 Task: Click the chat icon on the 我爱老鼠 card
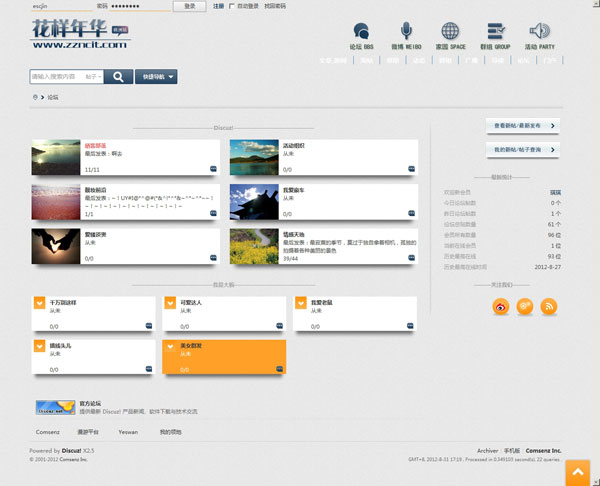[410, 326]
